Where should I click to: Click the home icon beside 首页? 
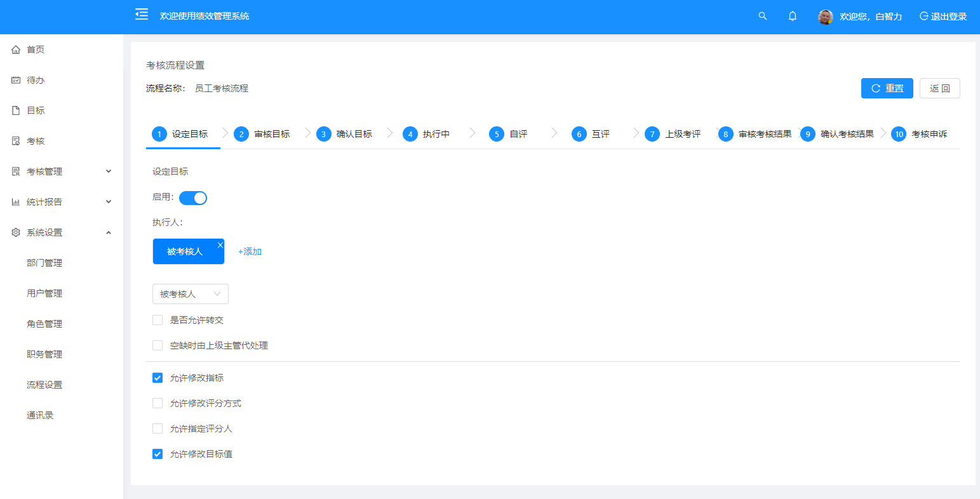[17, 50]
